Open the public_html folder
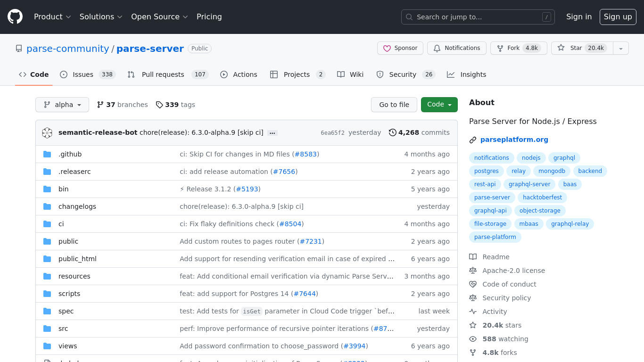 pos(77,259)
